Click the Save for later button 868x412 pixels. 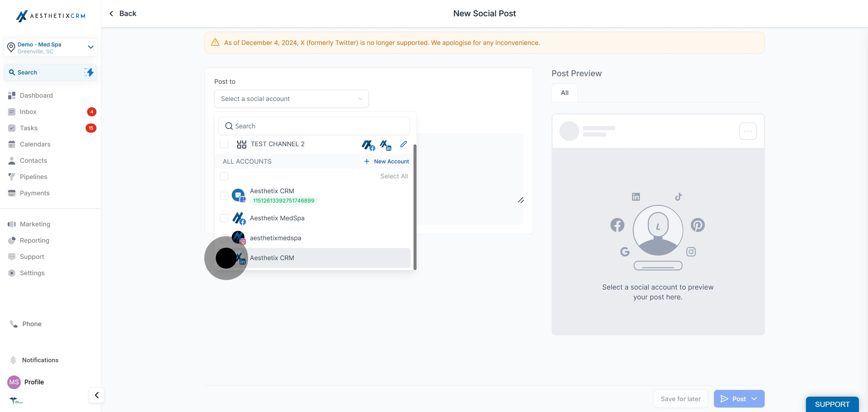click(x=680, y=398)
